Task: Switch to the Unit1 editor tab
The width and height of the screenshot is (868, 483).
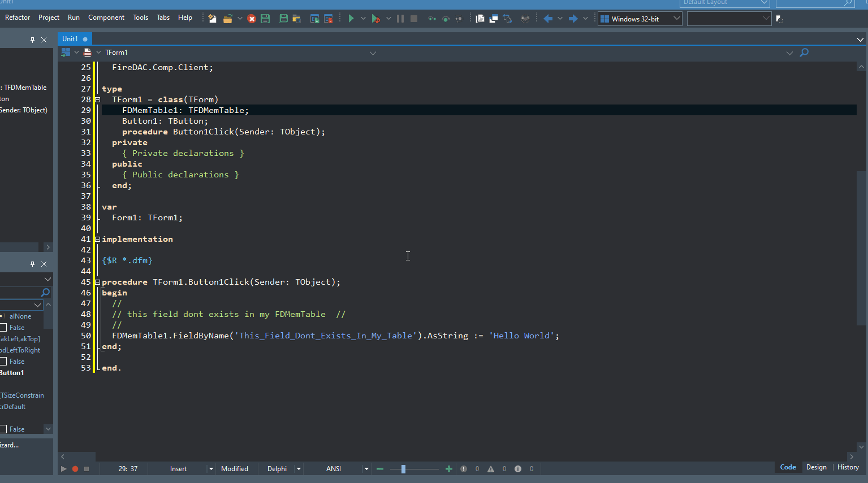Action: (x=70, y=39)
